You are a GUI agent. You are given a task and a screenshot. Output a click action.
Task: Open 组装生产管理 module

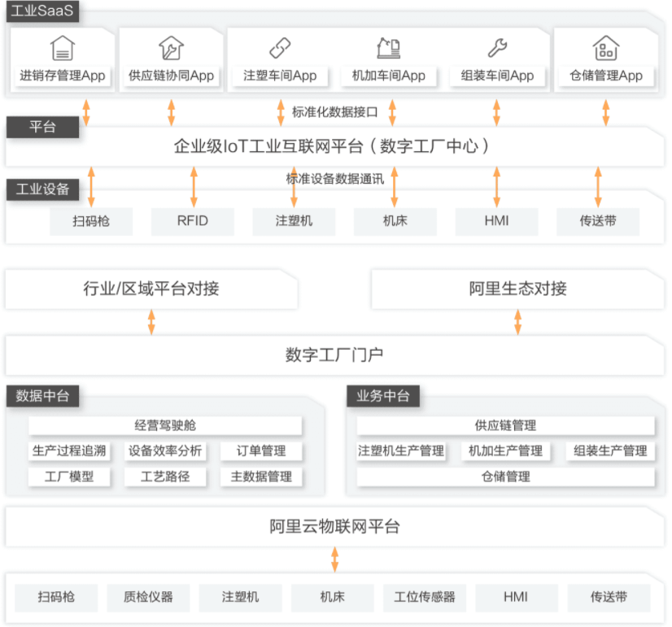click(611, 451)
